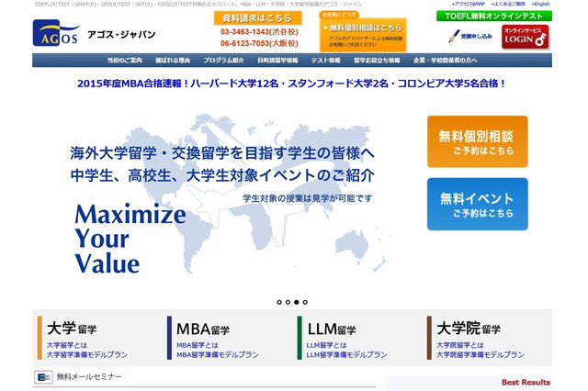The image size is (588, 391).
Task: Select the second carousel dot
Action: point(288,302)
